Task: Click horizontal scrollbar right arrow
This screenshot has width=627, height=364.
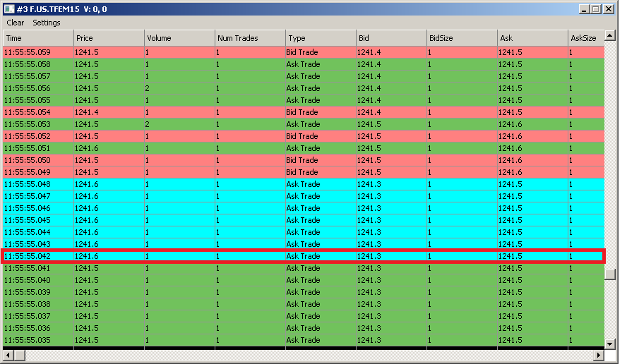Action: 599,355
